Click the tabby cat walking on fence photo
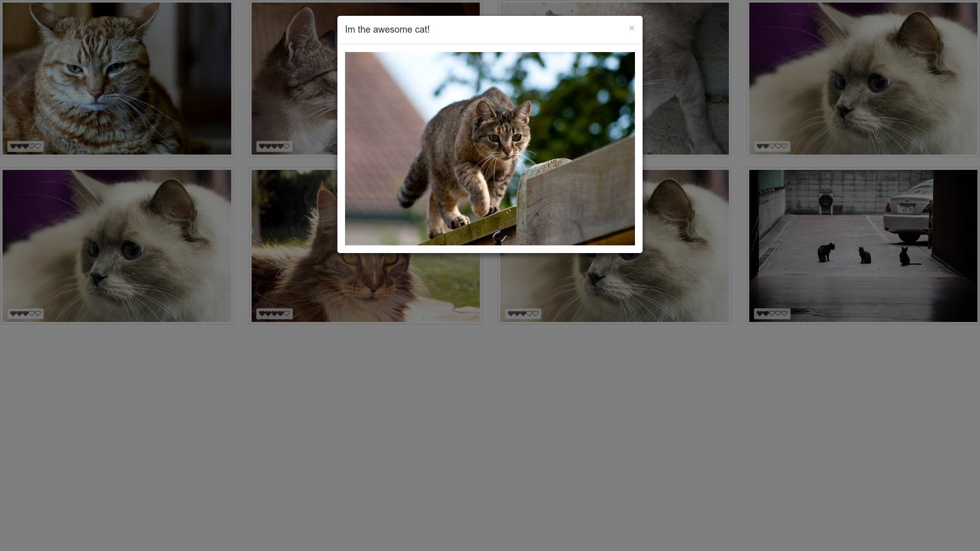 pyautogui.click(x=490, y=148)
